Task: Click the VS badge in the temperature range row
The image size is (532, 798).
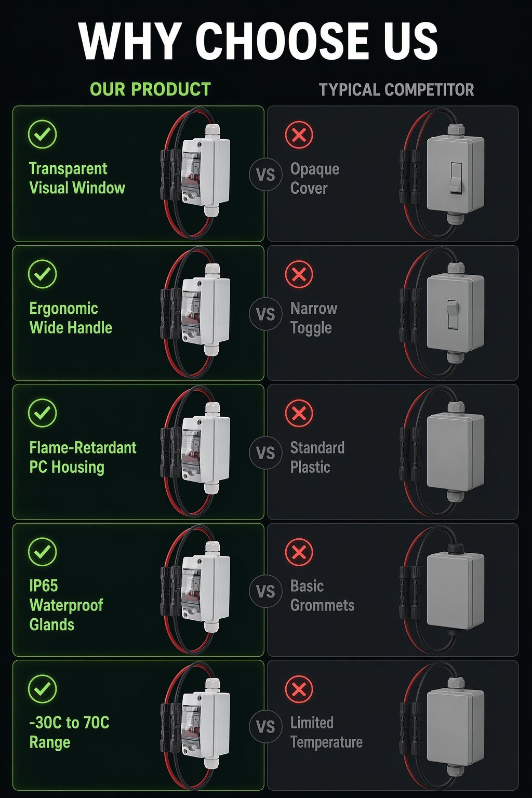Action: pyautogui.click(x=265, y=726)
